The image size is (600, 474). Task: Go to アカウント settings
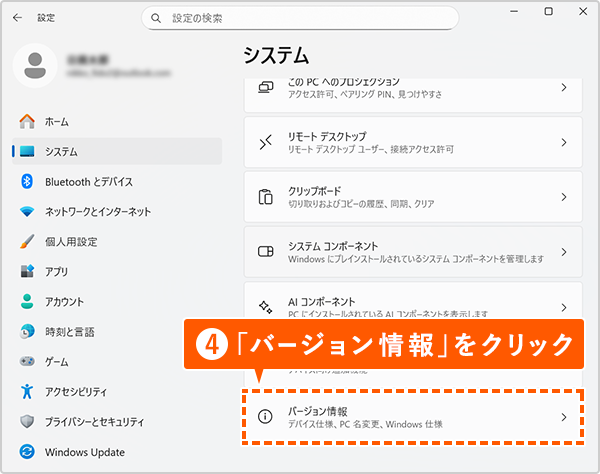coord(64,302)
